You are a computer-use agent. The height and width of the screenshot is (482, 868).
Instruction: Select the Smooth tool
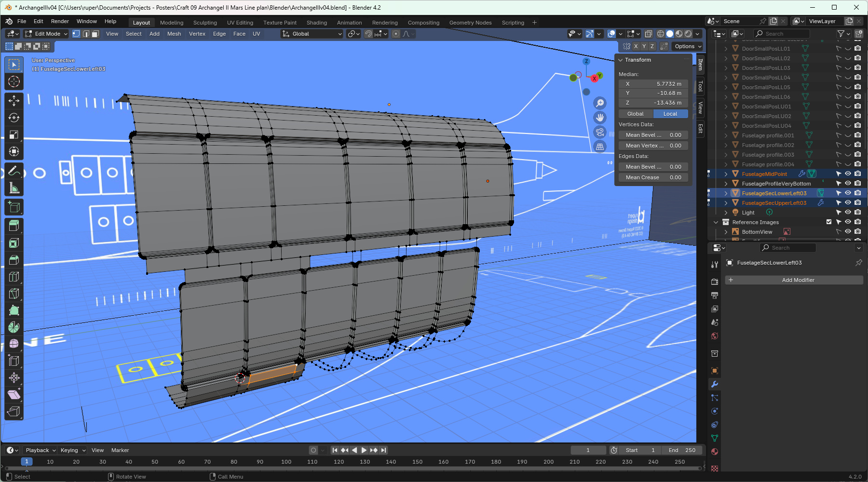14,344
